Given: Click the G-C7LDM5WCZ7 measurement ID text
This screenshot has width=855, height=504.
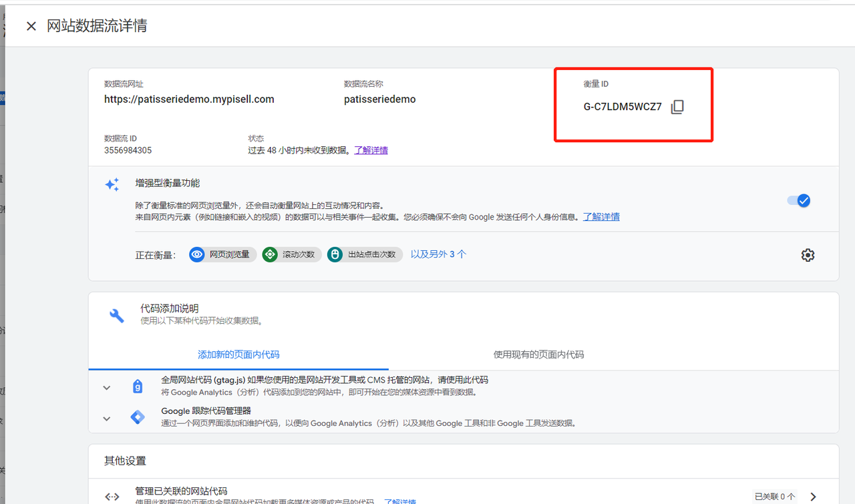Looking at the screenshot, I should click(623, 107).
